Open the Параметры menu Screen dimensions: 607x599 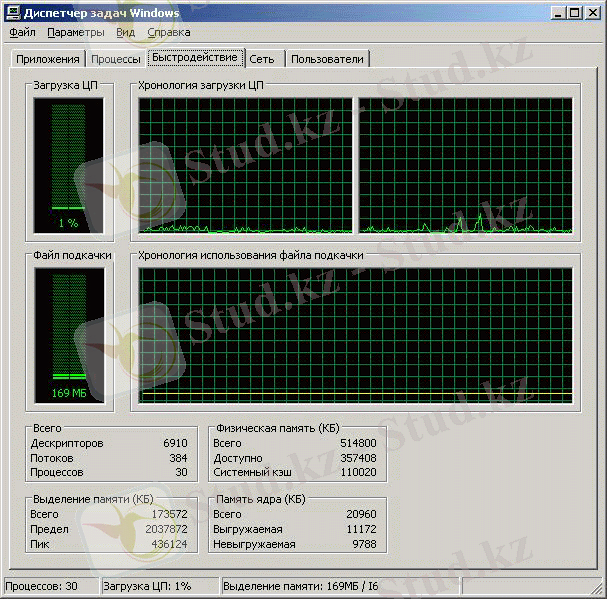[x=76, y=33]
